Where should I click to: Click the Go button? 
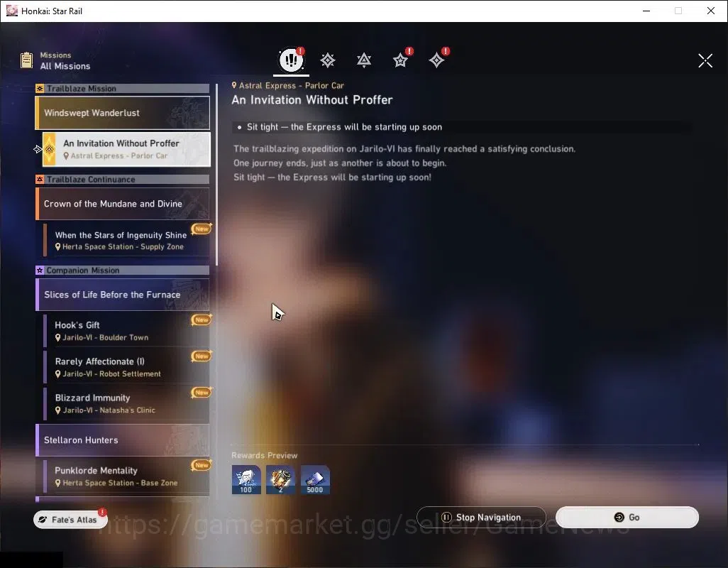point(627,518)
